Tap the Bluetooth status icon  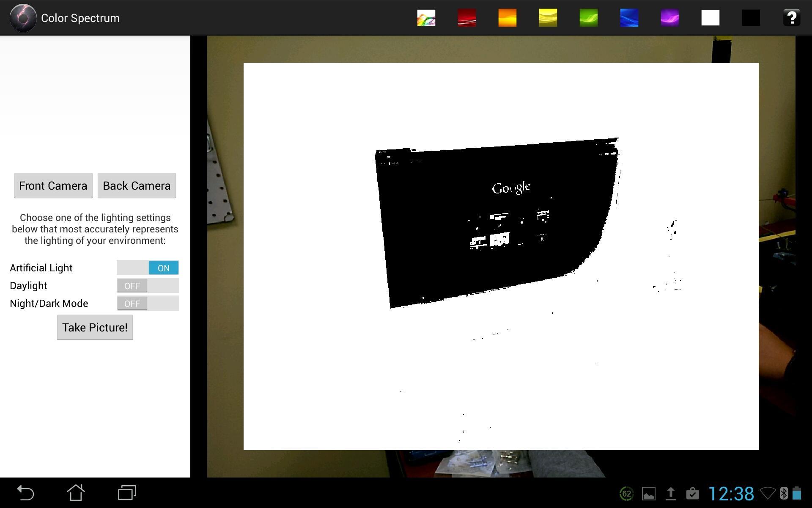point(784,493)
